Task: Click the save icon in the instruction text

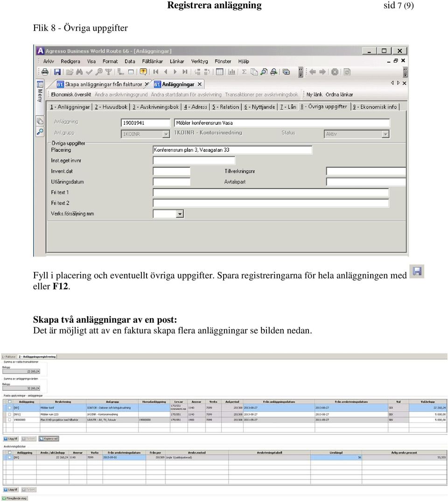Action: pyautogui.click(x=417, y=271)
